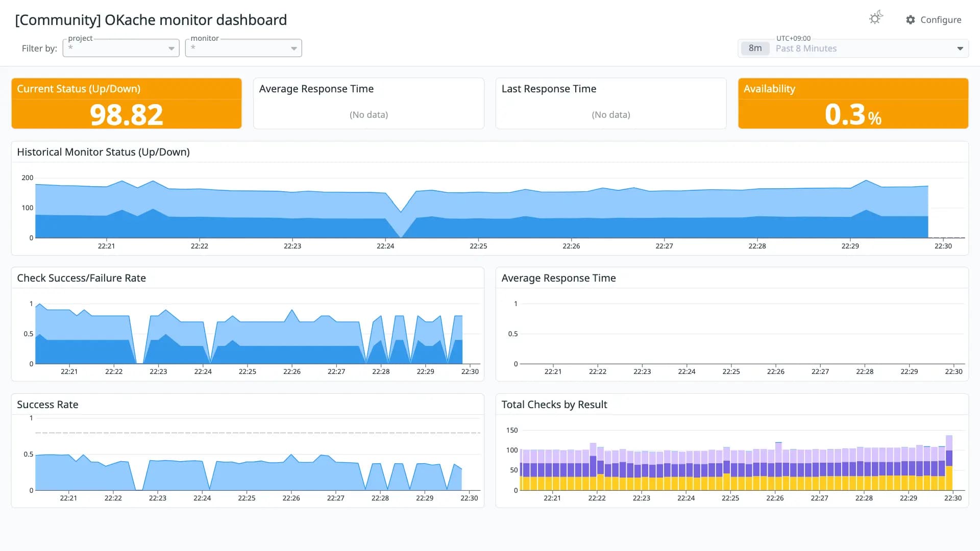Click the Average Response Time graph title
This screenshot has height=551, width=980.
tap(558, 278)
